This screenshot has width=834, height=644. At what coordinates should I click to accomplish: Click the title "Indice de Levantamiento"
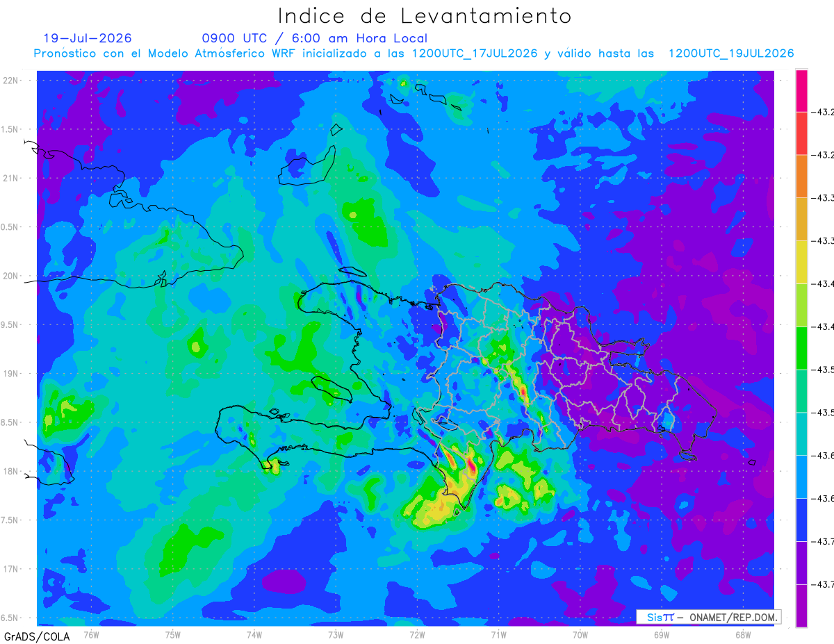(424, 15)
